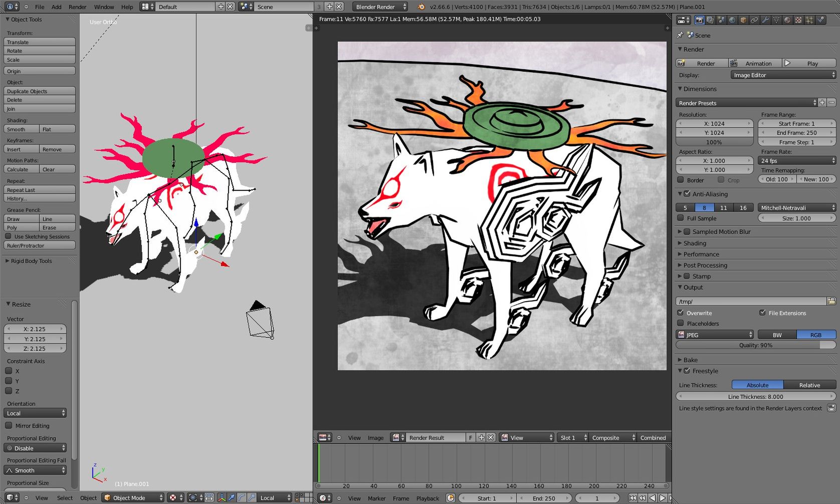Click Duplicate Objects button
Viewport: 840px width, 504px height.
point(40,91)
